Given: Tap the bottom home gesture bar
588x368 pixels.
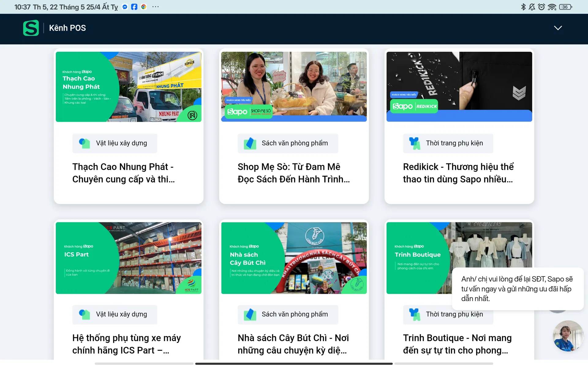Looking at the screenshot, I should tap(294, 364).
